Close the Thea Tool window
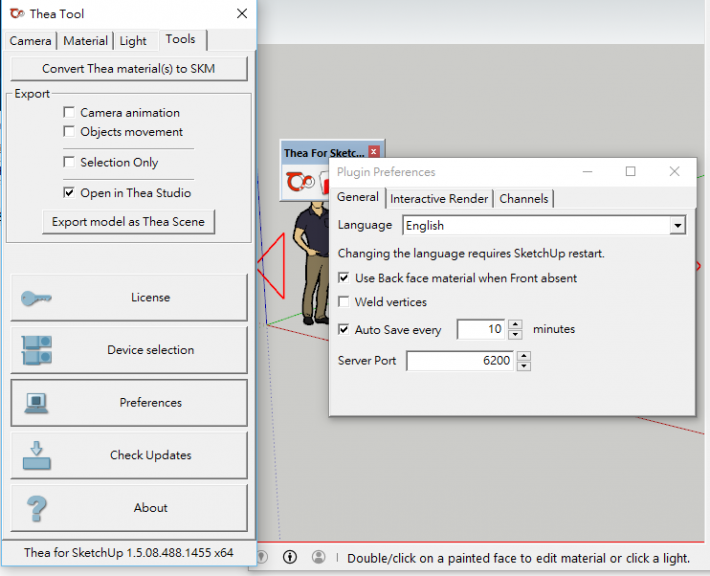The height and width of the screenshot is (576, 710). pos(242,14)
